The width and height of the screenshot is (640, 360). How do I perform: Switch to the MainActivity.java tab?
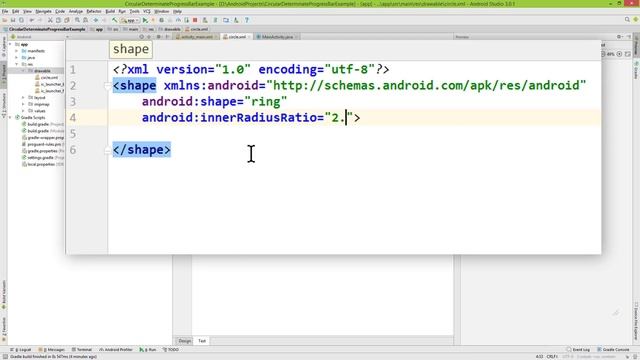277,37
